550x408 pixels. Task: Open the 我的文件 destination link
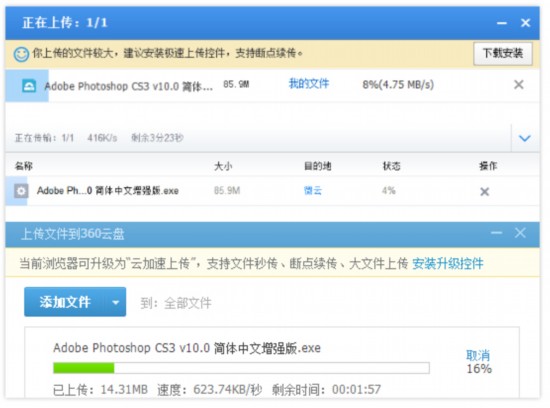309,84
